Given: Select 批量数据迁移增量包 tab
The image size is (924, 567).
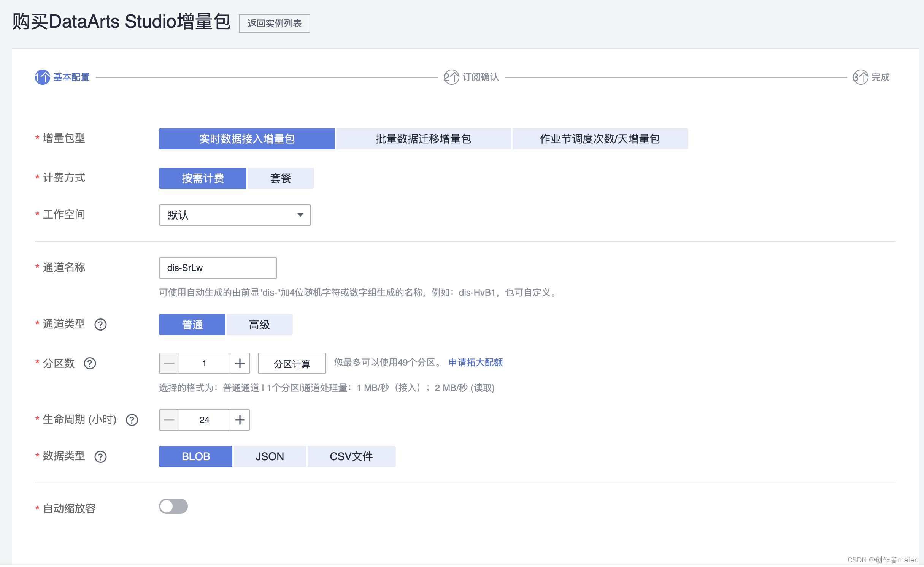Looking at the screenshot, I should (x=423, y=139).
